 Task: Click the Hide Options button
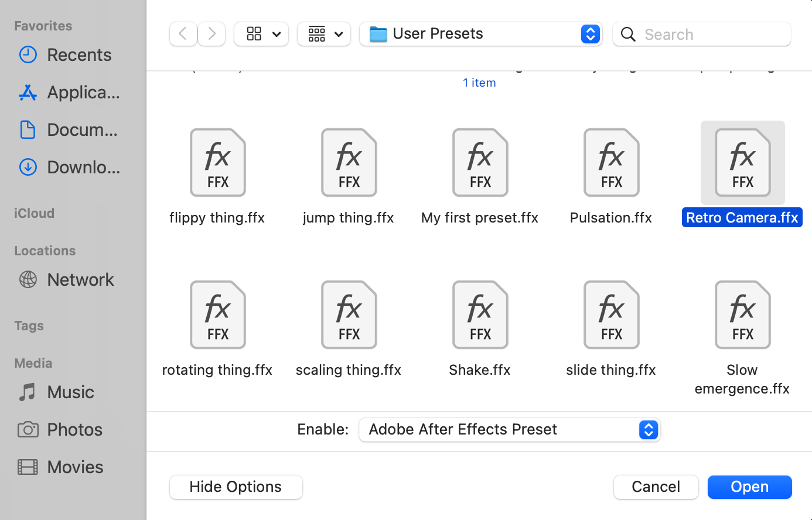tap(236, 487)
